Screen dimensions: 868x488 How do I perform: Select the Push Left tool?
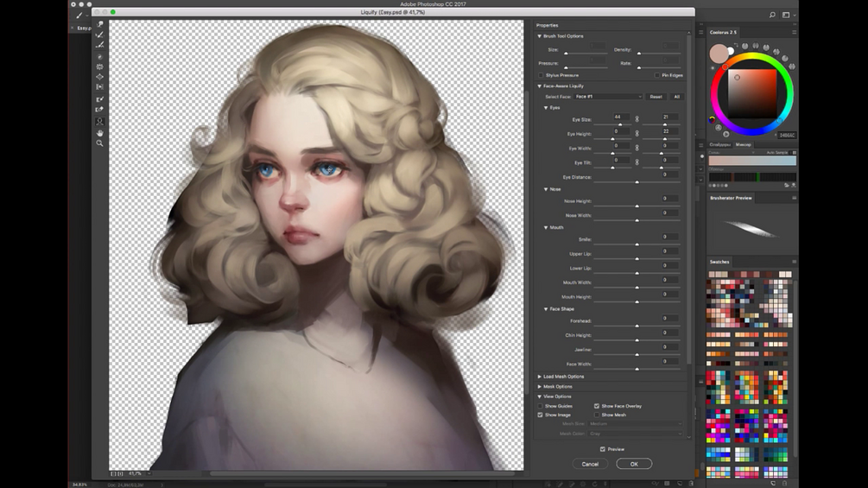(99, 87)
